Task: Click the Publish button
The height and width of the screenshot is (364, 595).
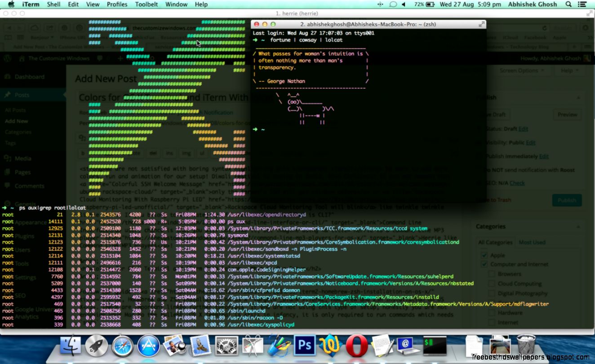Action: click(567, 200)
